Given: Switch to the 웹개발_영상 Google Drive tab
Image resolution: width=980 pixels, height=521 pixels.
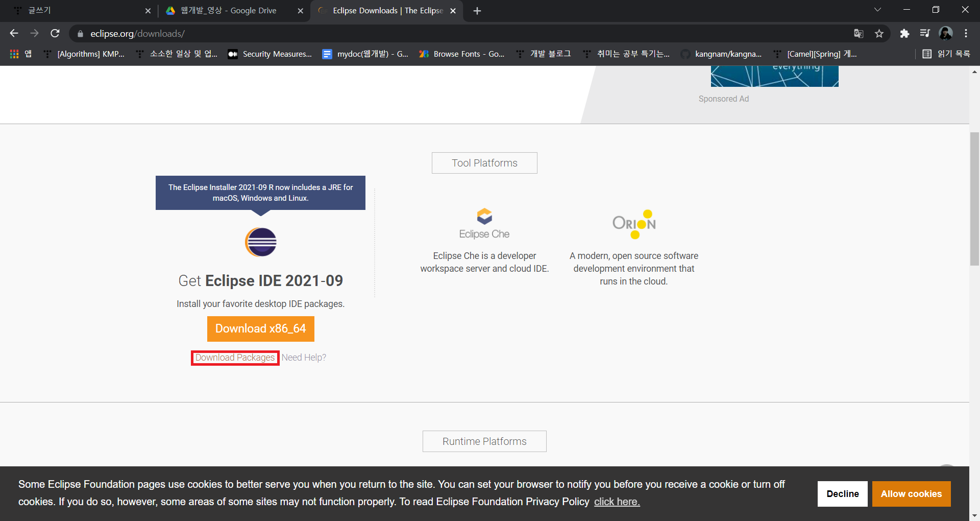Looking at the screenshot, I should (234, 11).
